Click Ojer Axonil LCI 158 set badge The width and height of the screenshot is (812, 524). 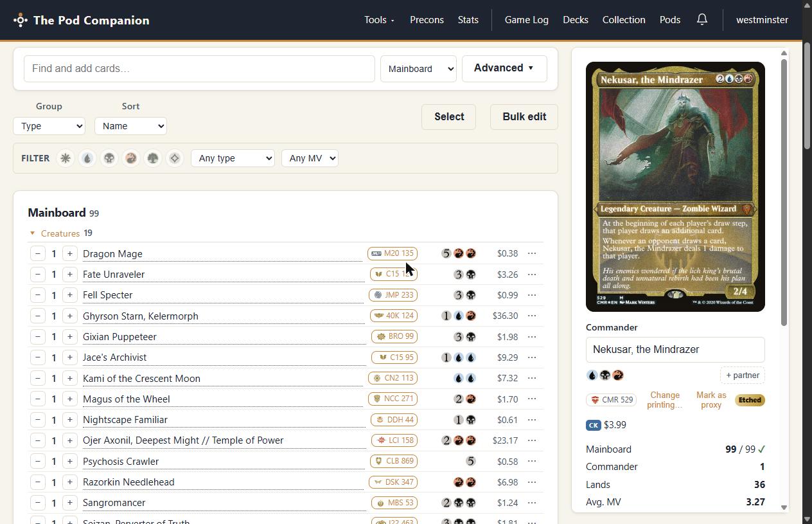pyautogui.click(x=394, y=440)
